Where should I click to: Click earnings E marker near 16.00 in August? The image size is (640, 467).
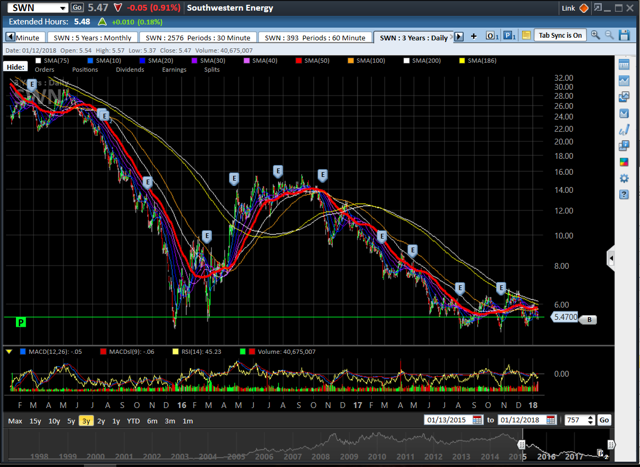tap(278, 171)
